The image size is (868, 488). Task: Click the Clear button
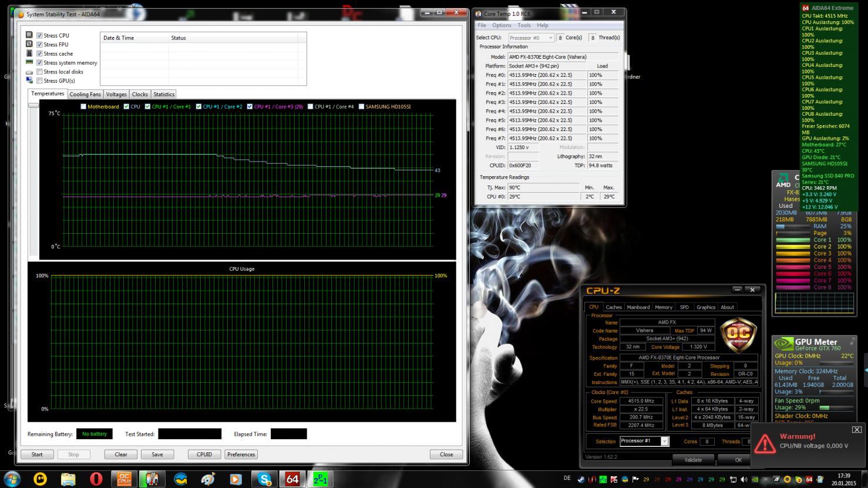click(121, 454)
